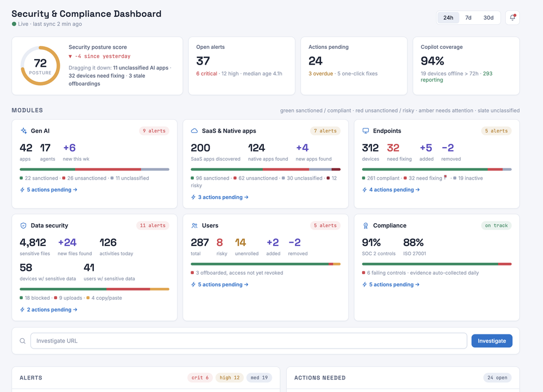Click the lightning icon in Compliance actions pending
Image resolution: width=543 pixels, height=392 pixels.
click(364, 284)
